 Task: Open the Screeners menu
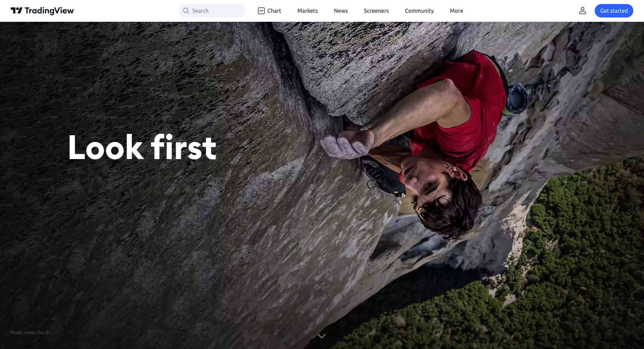tap(376, 11)
